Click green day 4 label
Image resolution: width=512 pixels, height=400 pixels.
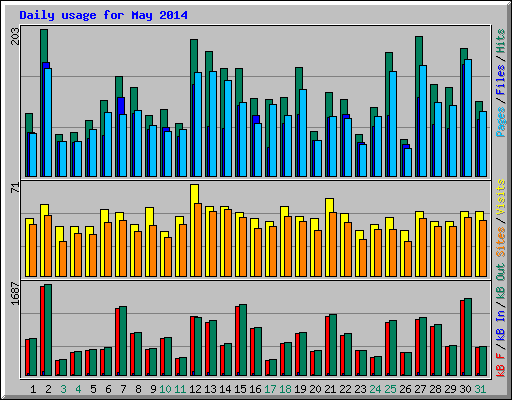pos(78,389)
